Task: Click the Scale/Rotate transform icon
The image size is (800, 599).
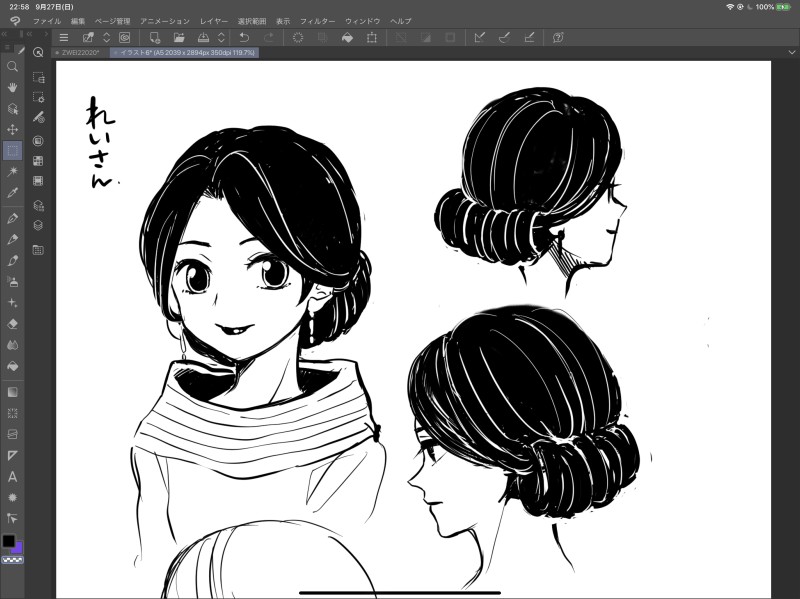Action: point(372,37)
